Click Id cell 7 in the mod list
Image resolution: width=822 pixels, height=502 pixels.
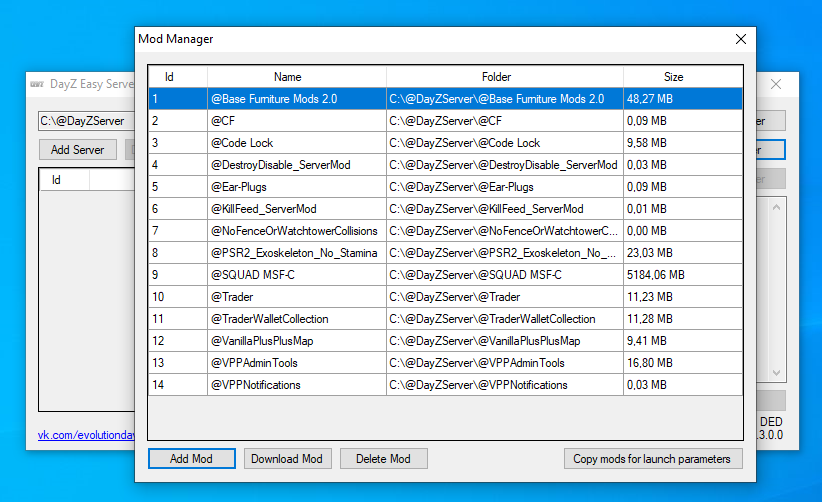pos(178,231)
